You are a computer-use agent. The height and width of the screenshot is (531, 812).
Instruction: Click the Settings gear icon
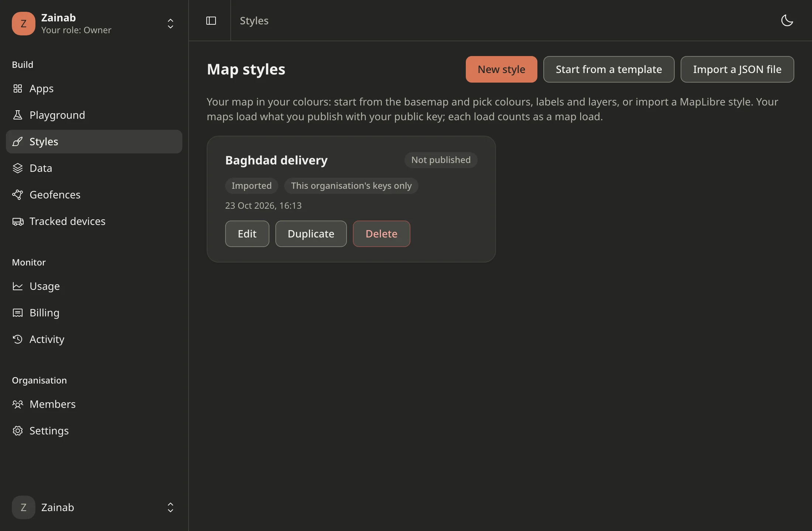tap(18, 431)
